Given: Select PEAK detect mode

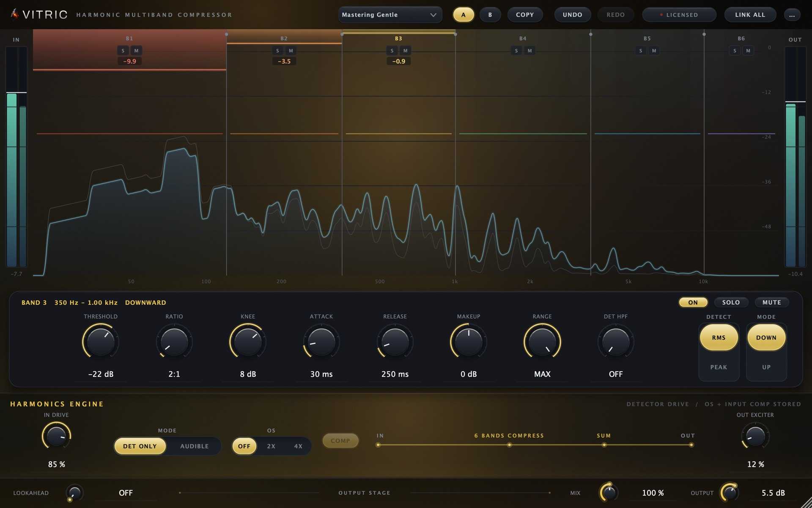Looking at the screenshot, I should pyautogui.click(x=719, y=367).
